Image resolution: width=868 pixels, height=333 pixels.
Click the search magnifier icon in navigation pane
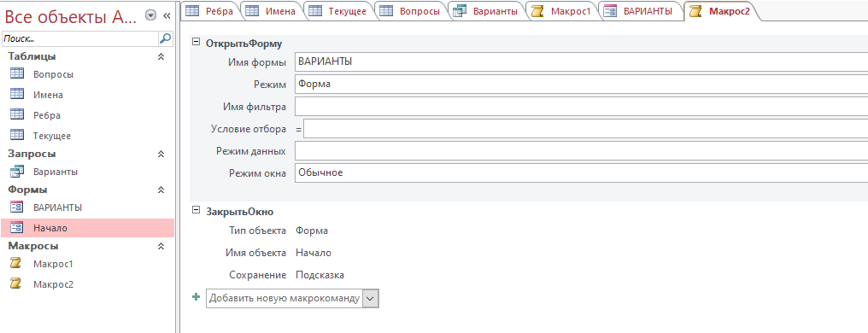[165, 38]
